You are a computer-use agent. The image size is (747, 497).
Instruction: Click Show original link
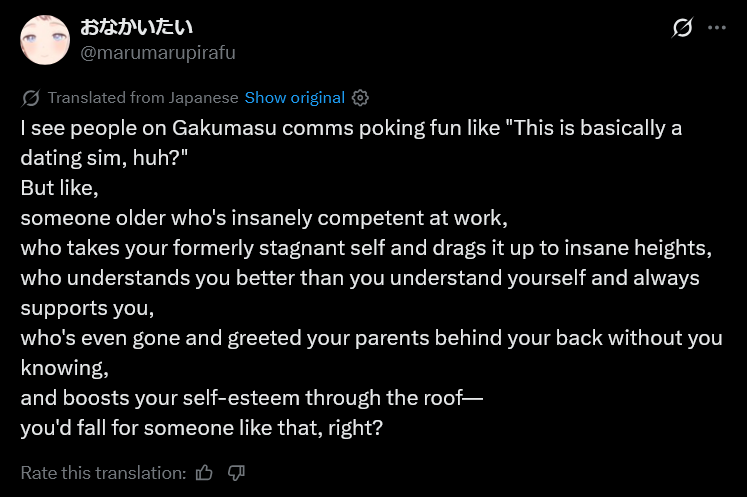point(294,98)
